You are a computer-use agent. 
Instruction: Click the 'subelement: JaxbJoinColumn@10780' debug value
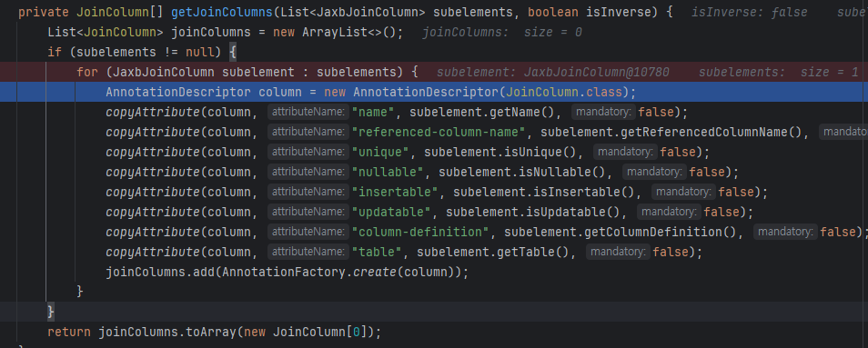coord(553,73)
